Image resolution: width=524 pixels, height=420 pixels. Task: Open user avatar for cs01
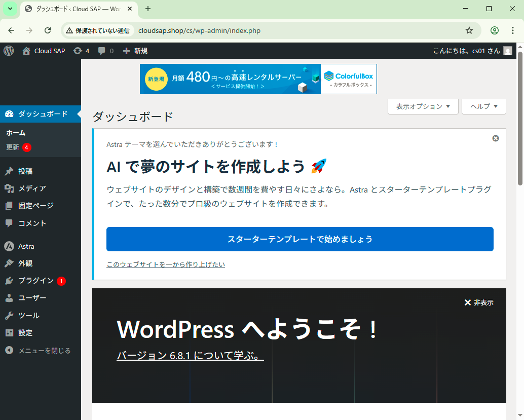click(508, 51)
